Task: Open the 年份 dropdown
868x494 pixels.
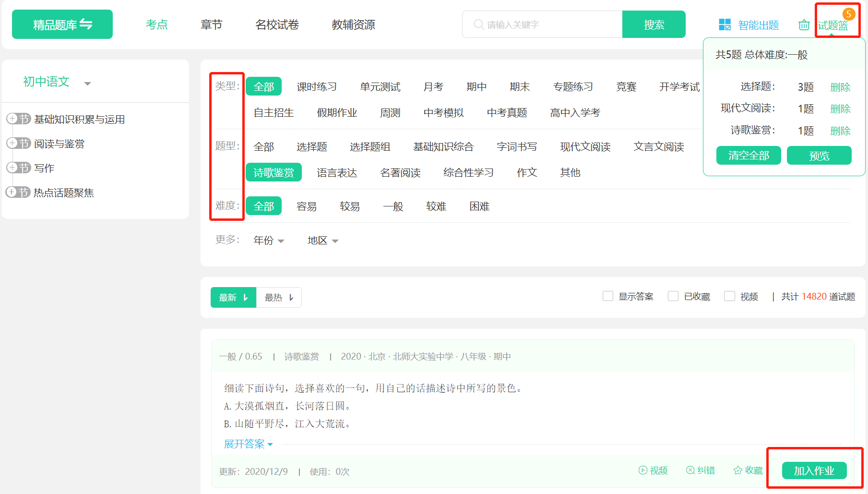Action: pyautogui.click(x=269, y=241)
